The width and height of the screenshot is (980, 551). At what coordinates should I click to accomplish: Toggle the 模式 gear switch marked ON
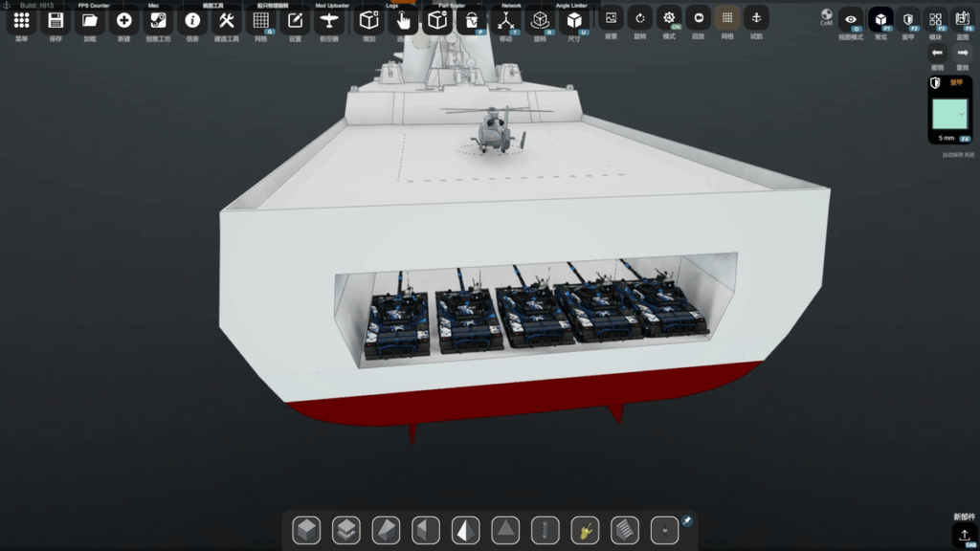coord(669,17)
